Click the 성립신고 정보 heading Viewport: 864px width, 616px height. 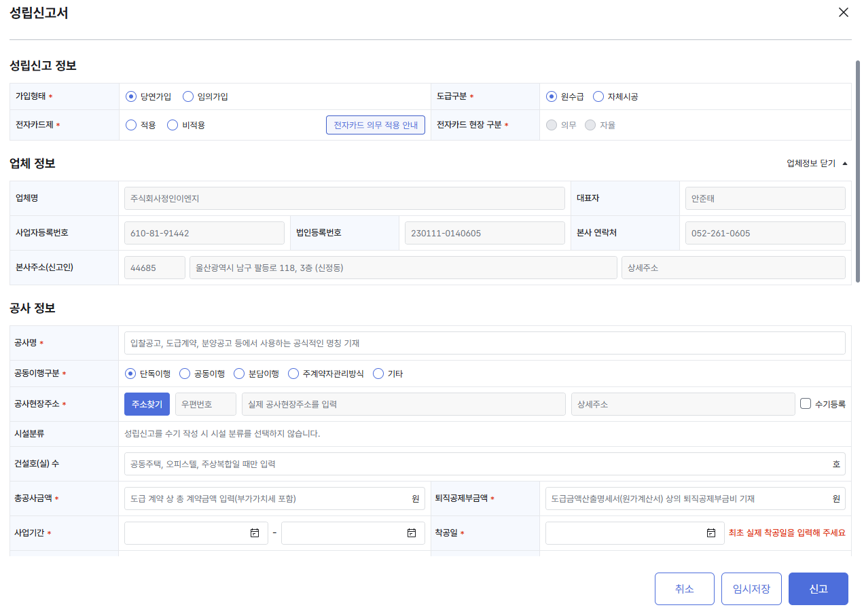coord(43,66)
